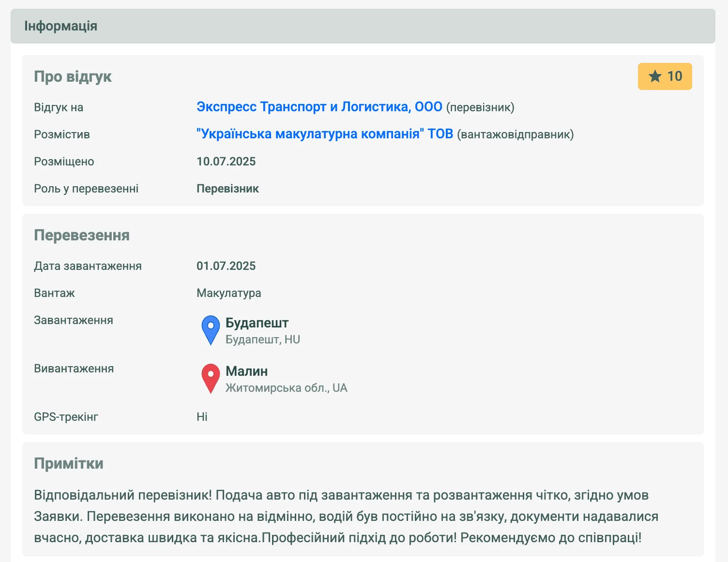Click the star icon in rating badge

(655, 76)
